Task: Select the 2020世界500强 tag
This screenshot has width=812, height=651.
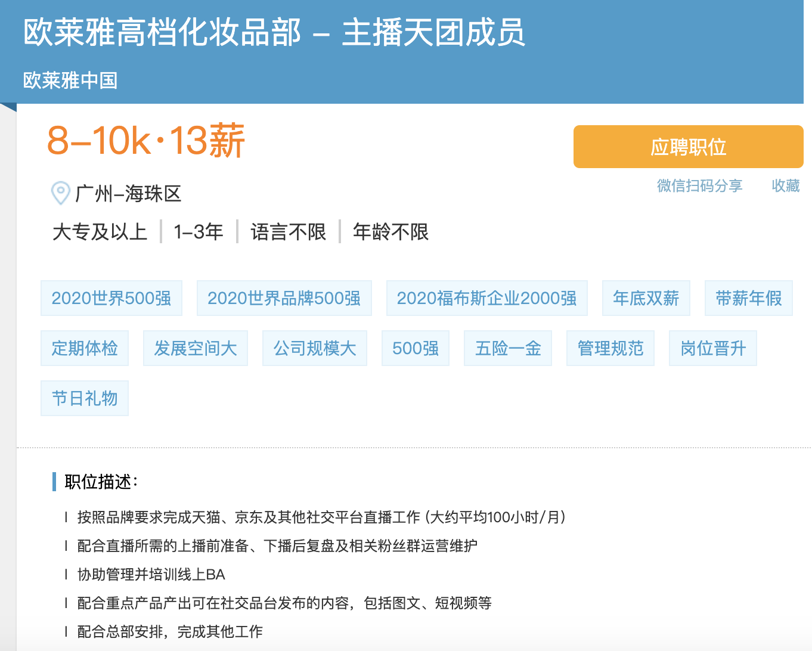Action: pos(111,298)
